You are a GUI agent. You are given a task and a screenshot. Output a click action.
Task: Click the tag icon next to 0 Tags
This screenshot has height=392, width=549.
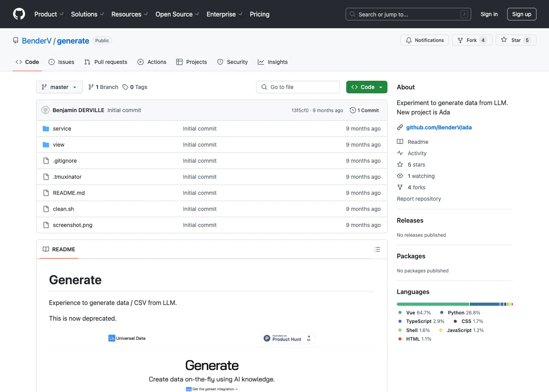(x=125, y=87)
